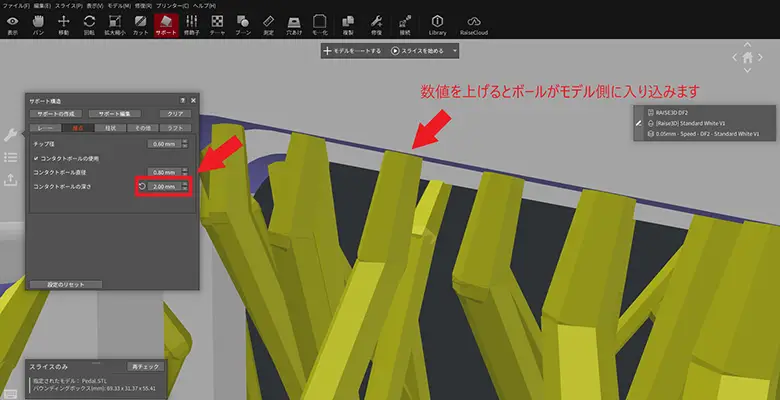The image size is (780, 400).
Task: Click the サポートの作成 button
Action: pyautogui.click(x=55, y=114)
